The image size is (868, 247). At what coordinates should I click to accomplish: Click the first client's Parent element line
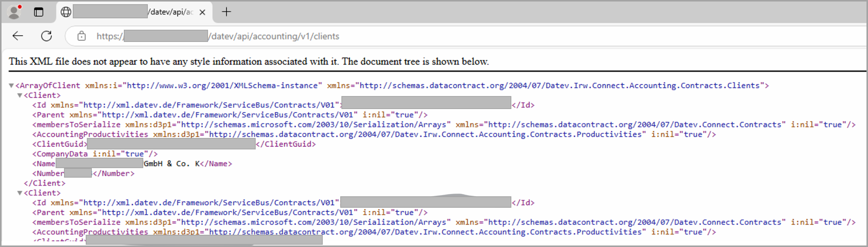tap(229, 115)
